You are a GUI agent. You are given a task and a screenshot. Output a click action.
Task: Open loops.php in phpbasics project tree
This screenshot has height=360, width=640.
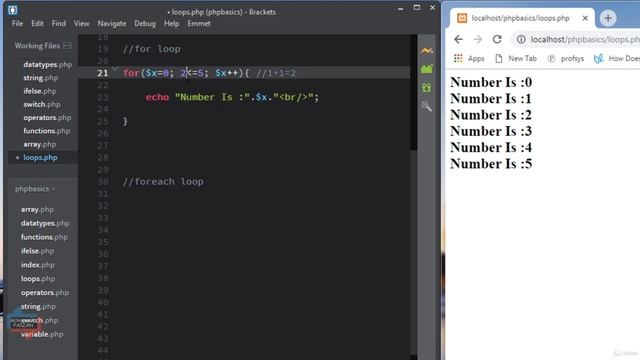coord(38,279)
